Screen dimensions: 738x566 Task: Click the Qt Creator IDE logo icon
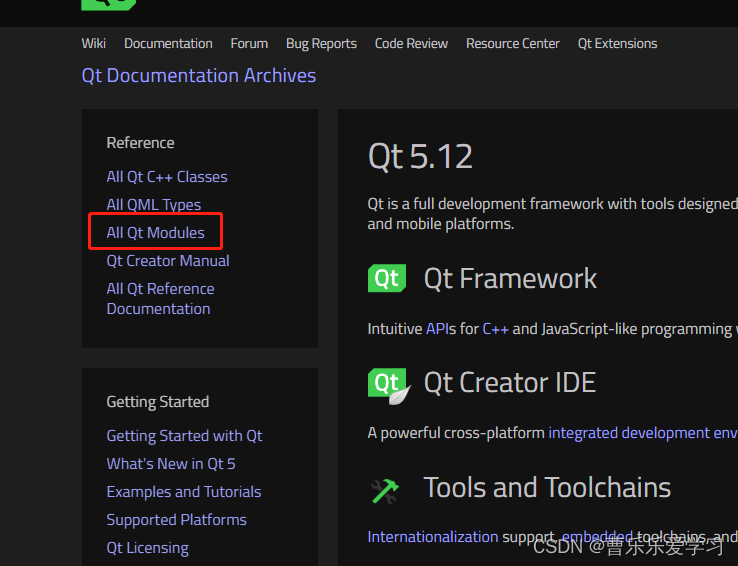[389, 386]
